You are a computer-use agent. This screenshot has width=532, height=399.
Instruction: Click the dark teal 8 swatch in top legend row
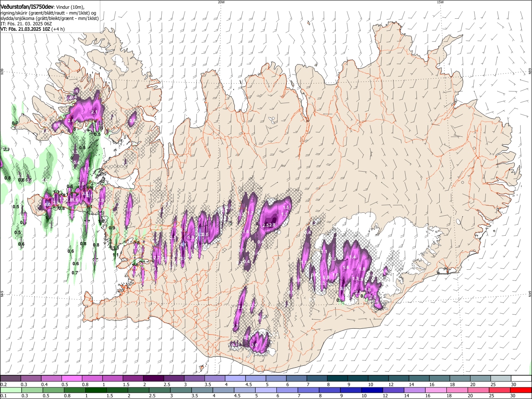click(x=337, y=378)
